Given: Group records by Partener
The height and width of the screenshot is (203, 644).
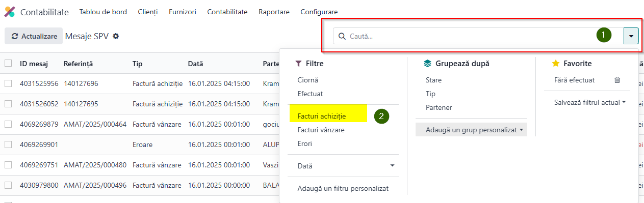Looking at the screenshot, I should coord(439,107).
